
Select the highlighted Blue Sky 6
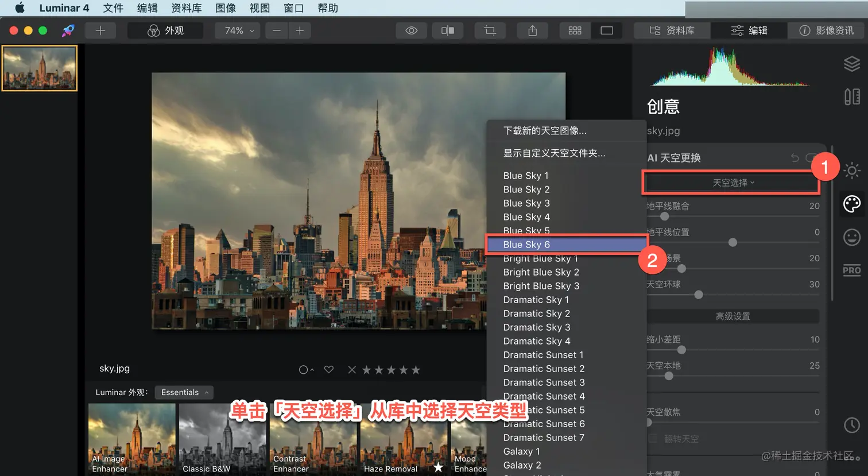[x=567, y=245]
